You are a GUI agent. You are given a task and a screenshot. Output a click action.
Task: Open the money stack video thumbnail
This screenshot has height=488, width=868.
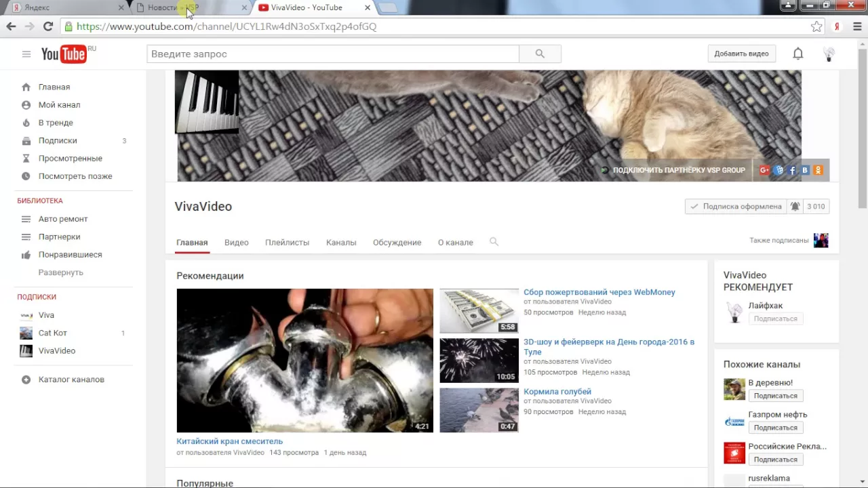point(479,311)
